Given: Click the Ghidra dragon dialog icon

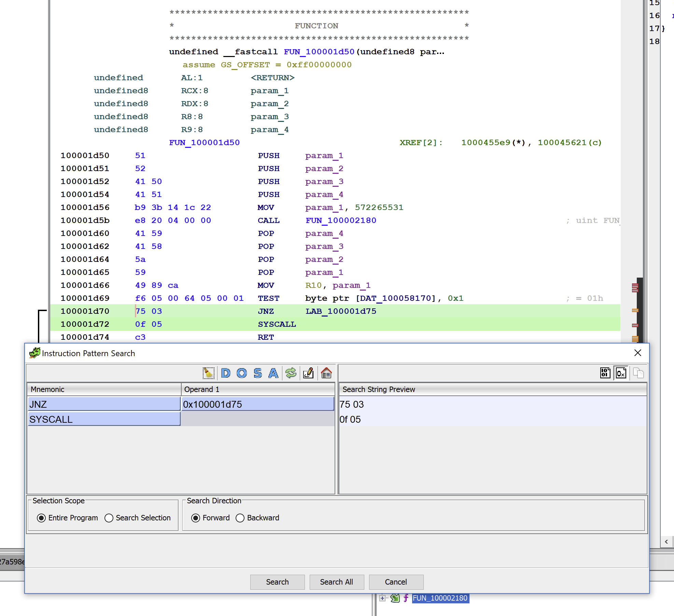Looking at the screenshot, I should click(x=34, y=353).
